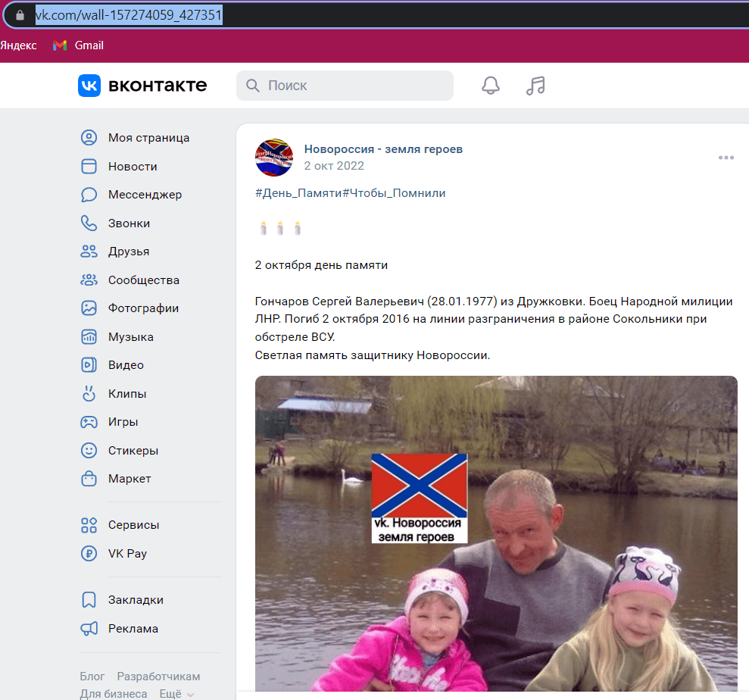The height and width of the screenshot is (700, 749).
Task: Open the Разработчикам footer link
Action: tap(158, 677)
